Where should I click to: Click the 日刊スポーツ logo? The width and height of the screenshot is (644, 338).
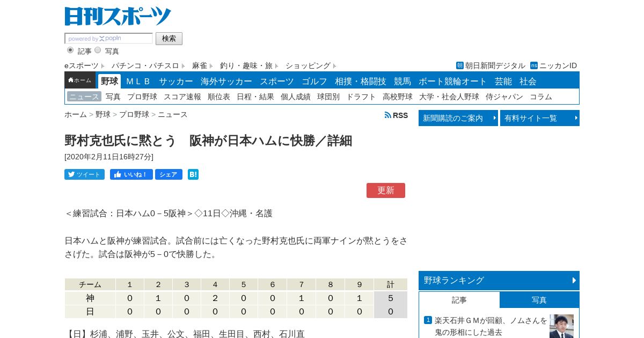(x=118, y=16)
